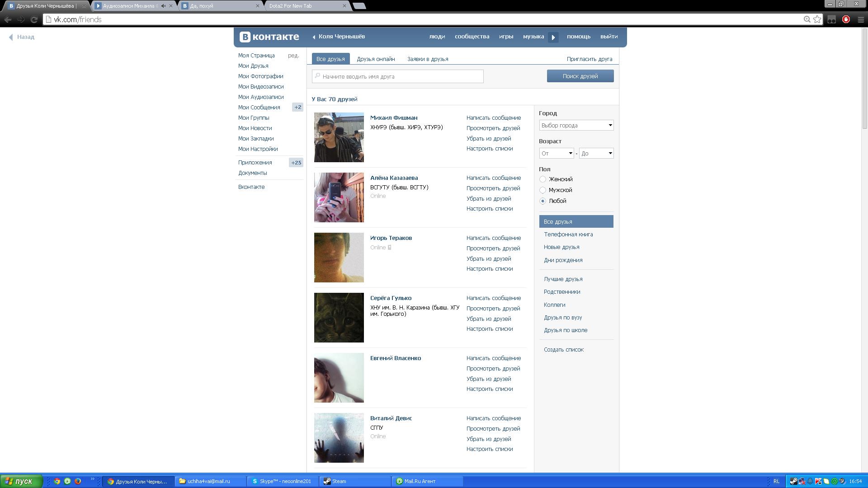
Task: Click the Steam taskbar button
Action: 355,481
